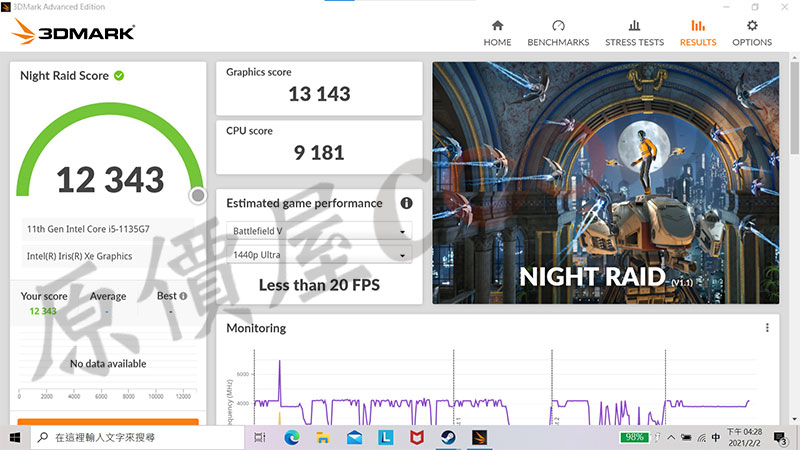
Task: Restore down the 3DMark window
Action: coord(755,7)
